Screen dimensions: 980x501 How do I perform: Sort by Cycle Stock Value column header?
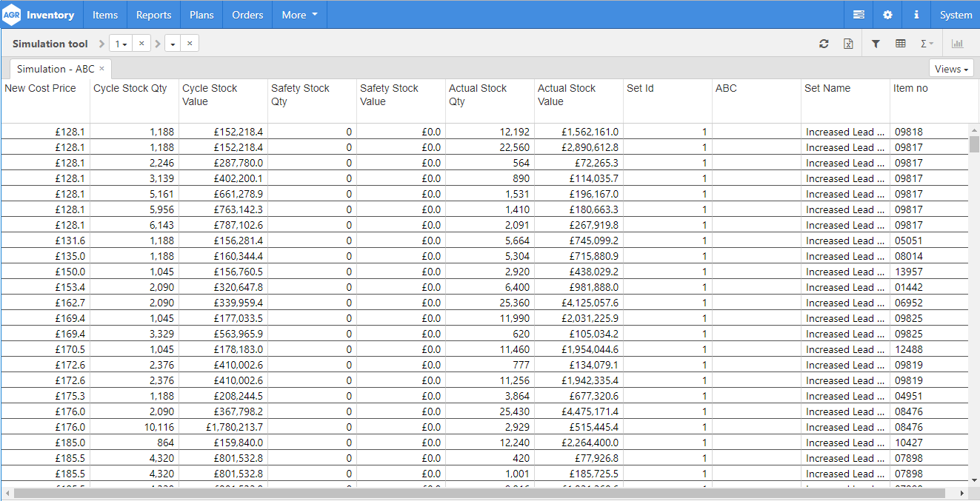[x=210, y=95]
